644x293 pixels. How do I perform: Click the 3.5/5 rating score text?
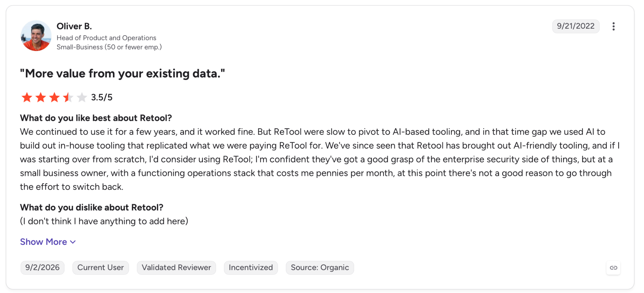pos(102,98)
